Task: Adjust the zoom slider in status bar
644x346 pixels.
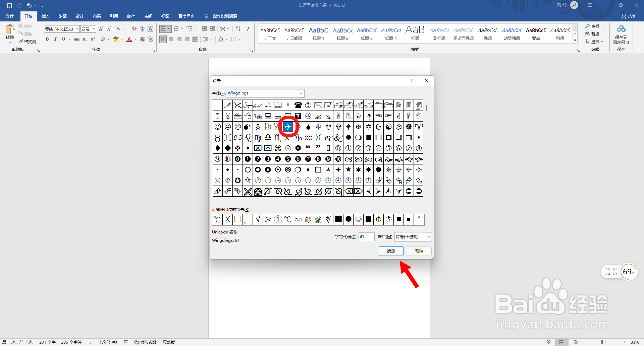Action: click(603, 342)
